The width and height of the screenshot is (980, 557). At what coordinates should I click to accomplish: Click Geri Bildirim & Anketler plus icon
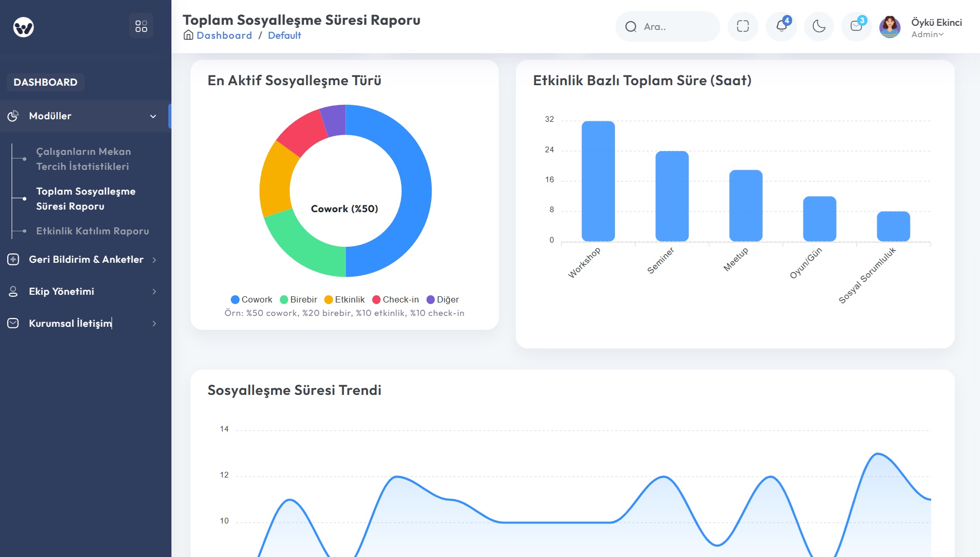[13, 260]
